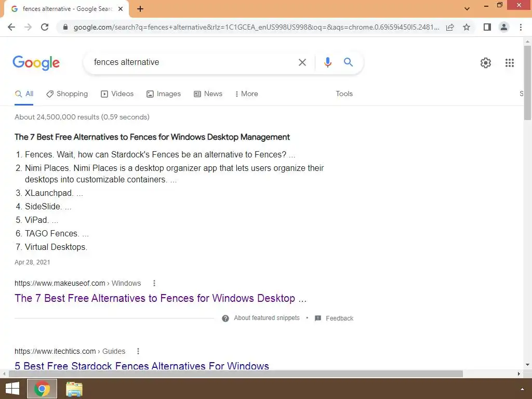
Task: Clear the search query with X
Action: click(x=302, y=62)
